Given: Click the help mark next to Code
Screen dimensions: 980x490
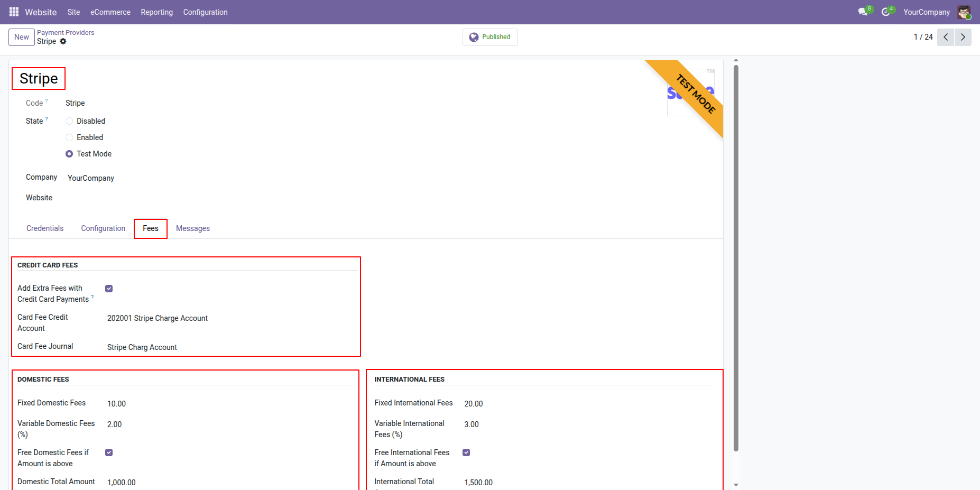Looking at the screenshot, I should 47,100.
